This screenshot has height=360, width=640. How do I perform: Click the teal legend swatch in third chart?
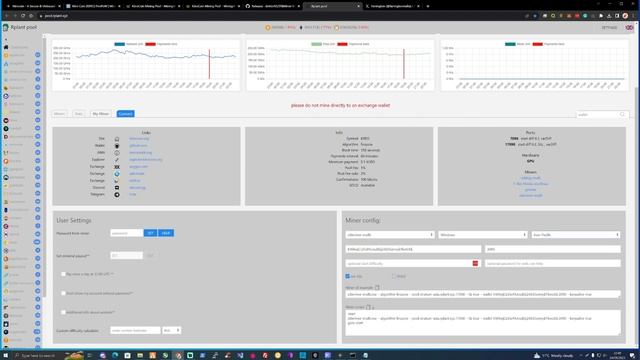[x=510, y=44]
